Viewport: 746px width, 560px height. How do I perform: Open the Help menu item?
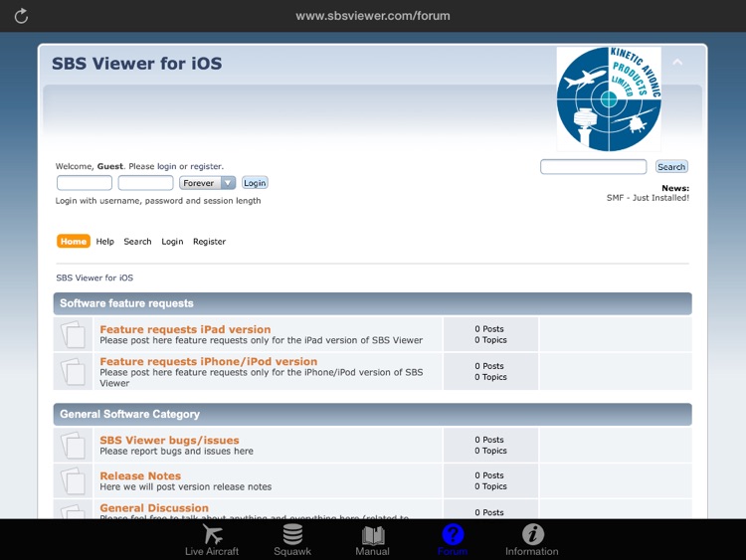coord(105,242)
